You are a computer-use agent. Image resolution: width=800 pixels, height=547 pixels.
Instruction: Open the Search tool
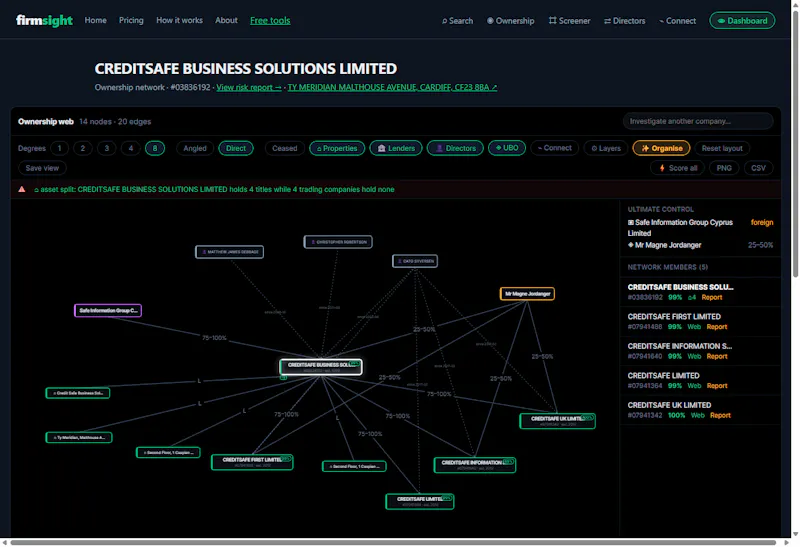tap(457, 21)
